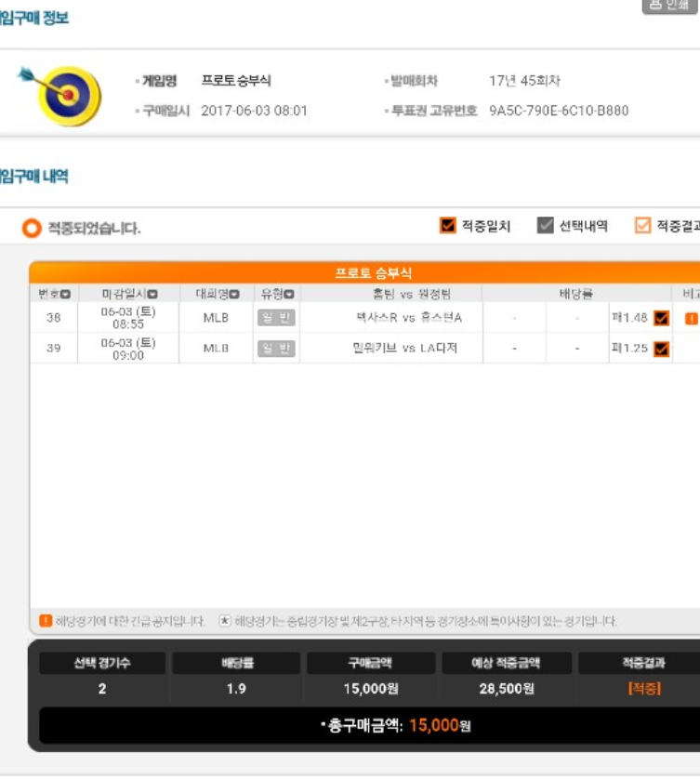This screenshot has height=779, width=700.
Task: Click the 28,500원 expected payout
Action: click(x=507, y=689)
